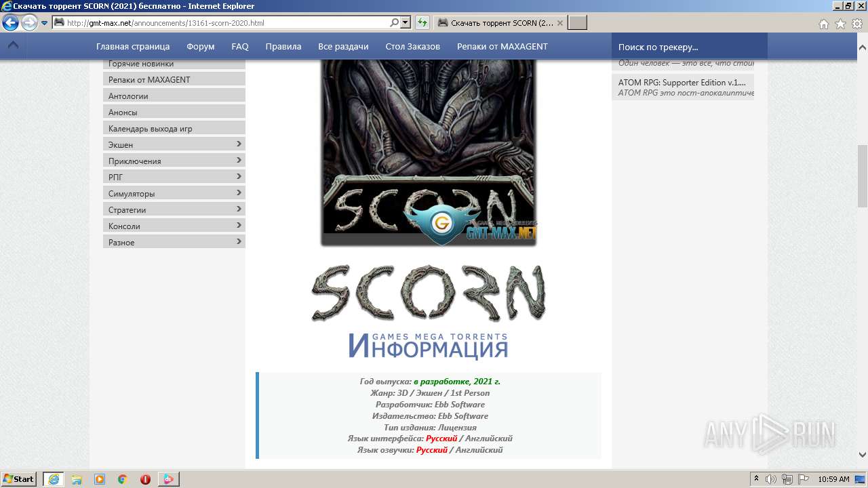Click the volume speaker tray icon
This screenshot has width=868, height=488.
(x=771, y=479)
